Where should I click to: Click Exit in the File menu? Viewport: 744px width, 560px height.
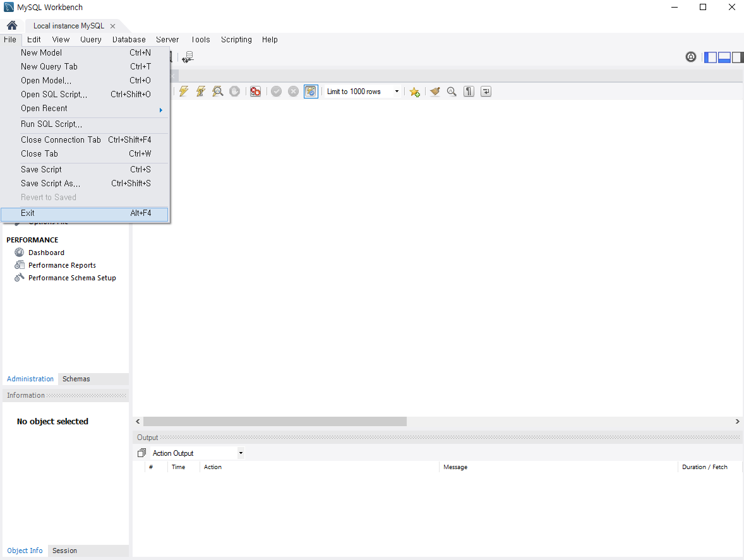click(x=85, y=213)
